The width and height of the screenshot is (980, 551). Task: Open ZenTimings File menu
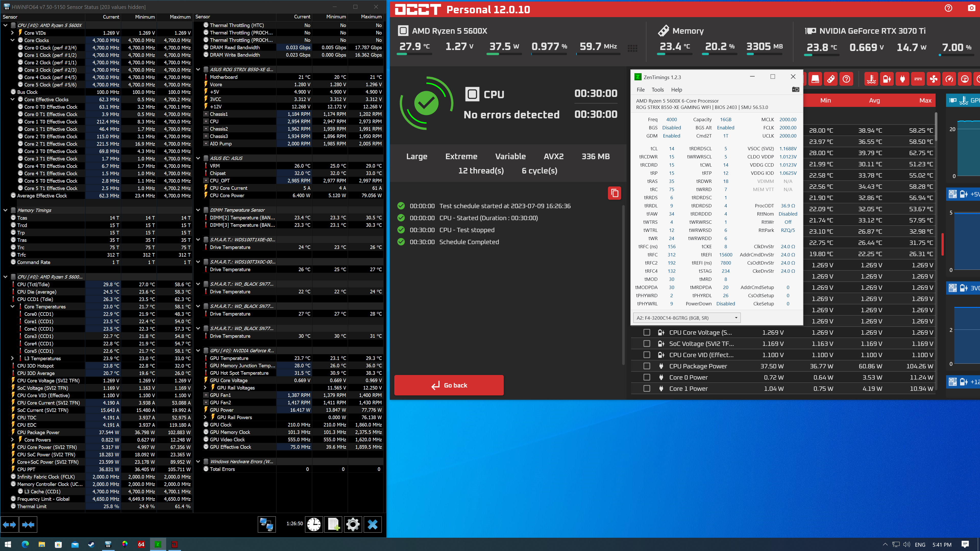pos(641,90)
